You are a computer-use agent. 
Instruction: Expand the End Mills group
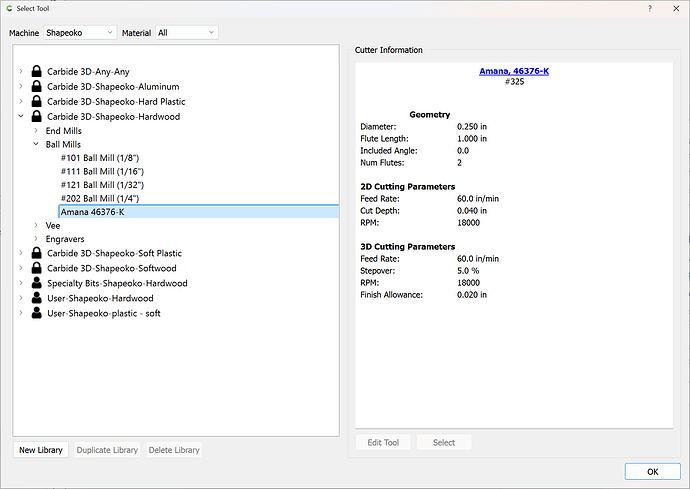point(36,131)
